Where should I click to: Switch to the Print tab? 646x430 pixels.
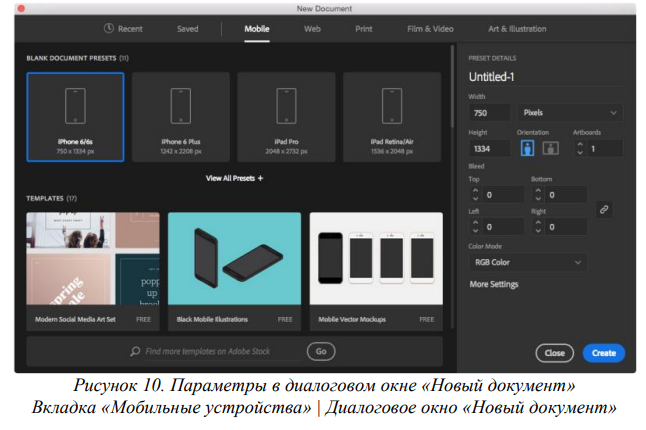coord(364,29)
